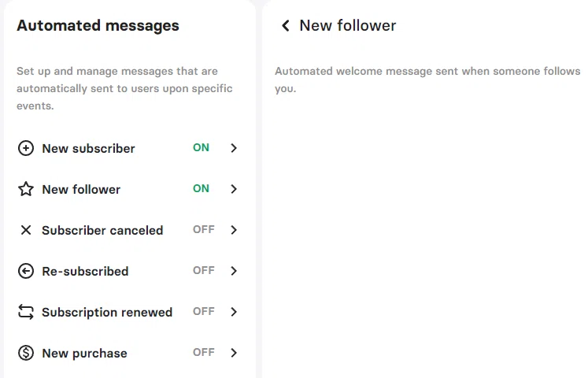This screenshot has height=378, width=588.
Task: Click the dollar-sign icon for New purchase
Action: (26, 353)
